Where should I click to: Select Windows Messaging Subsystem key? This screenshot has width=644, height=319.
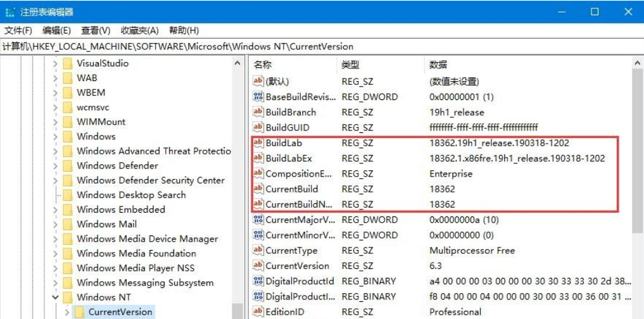[x=145, y=282]
